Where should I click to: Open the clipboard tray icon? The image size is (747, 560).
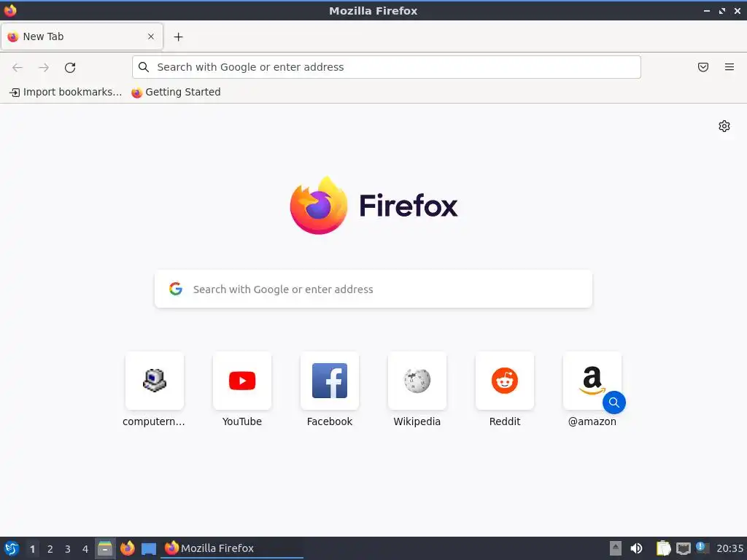[663, 548]
